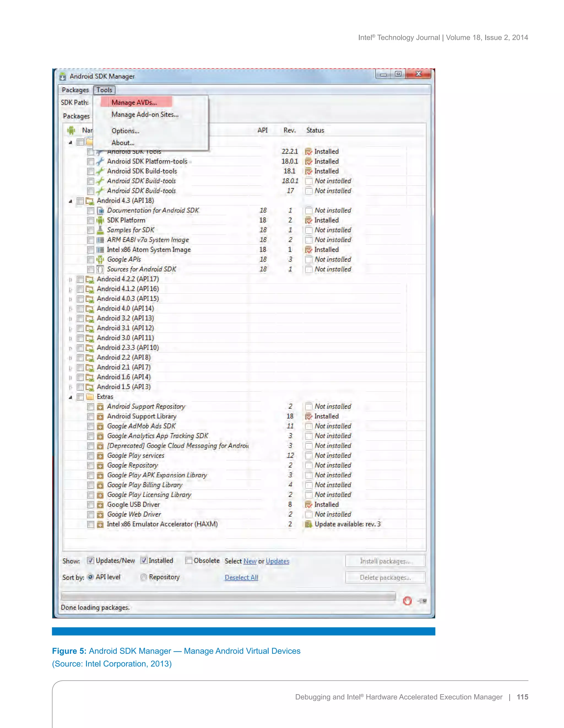564x728 pixels.
Task: Click the New selection link
Action: click(x=250, y=561)
